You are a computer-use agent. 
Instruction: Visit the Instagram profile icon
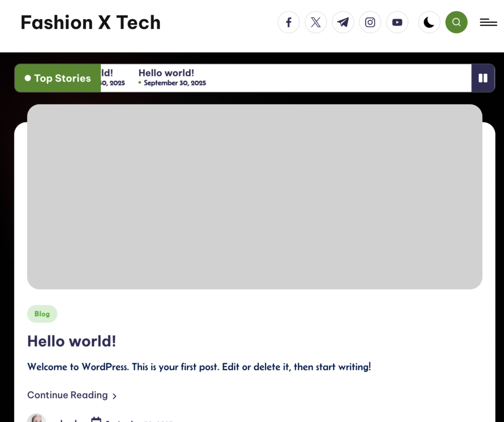370,22
